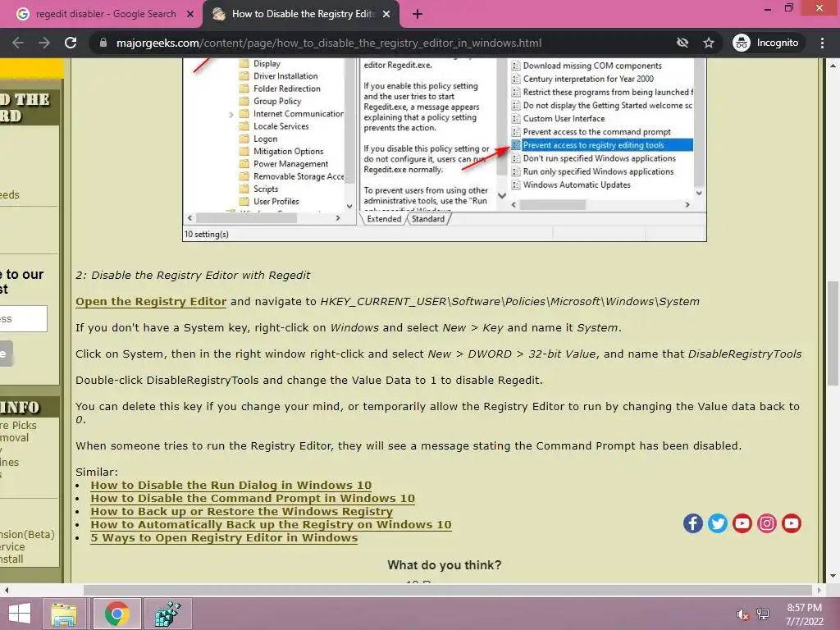The width and height of the screenshot is (840, 630).
Task: Open File Explorer from the taskbar
Action: 64,614
